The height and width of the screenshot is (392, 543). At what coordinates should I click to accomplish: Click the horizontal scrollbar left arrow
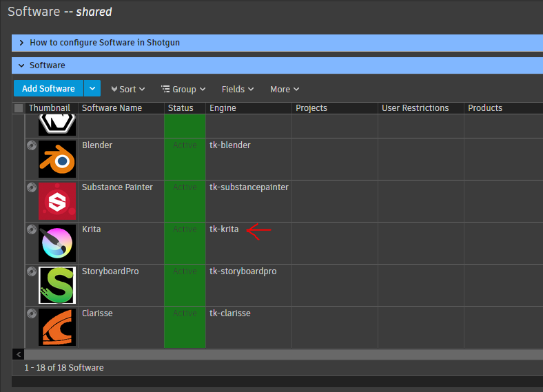point(19,354)
